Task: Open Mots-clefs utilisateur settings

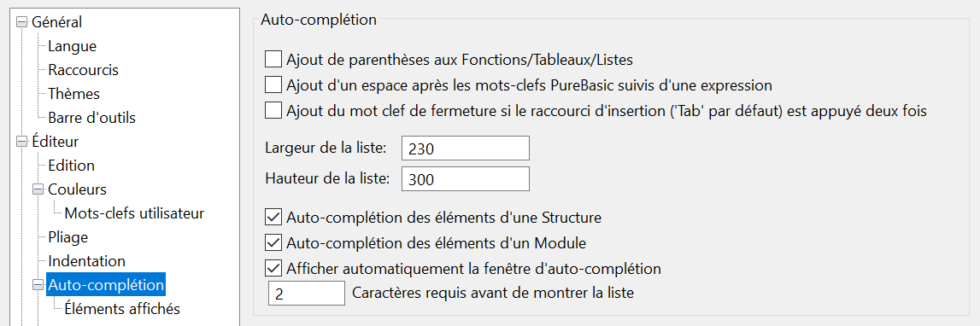Action: 134,213
